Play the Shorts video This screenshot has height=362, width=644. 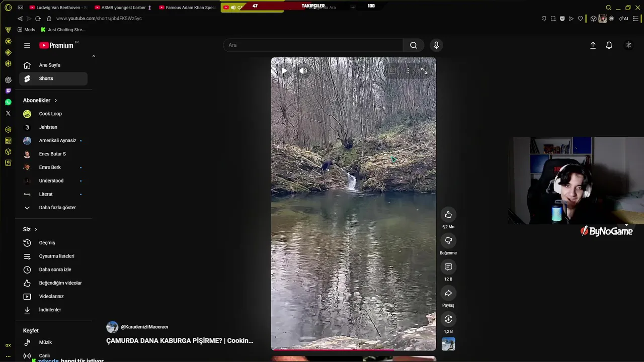[284, 71]
